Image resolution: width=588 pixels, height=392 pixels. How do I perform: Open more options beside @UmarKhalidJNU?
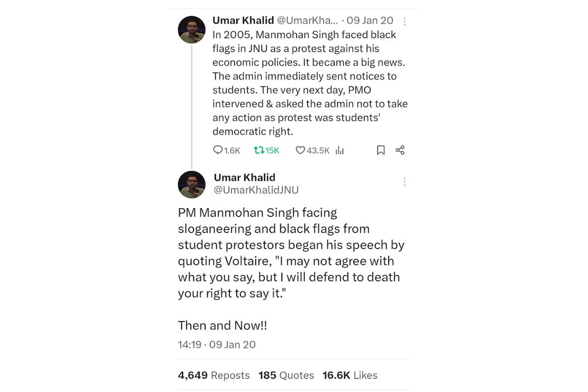point(404,182)
